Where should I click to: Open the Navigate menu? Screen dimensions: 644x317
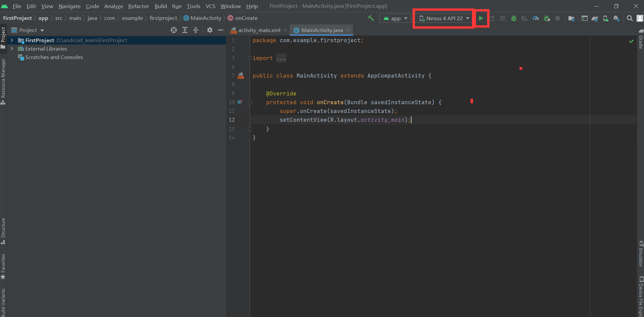(69, 6)
